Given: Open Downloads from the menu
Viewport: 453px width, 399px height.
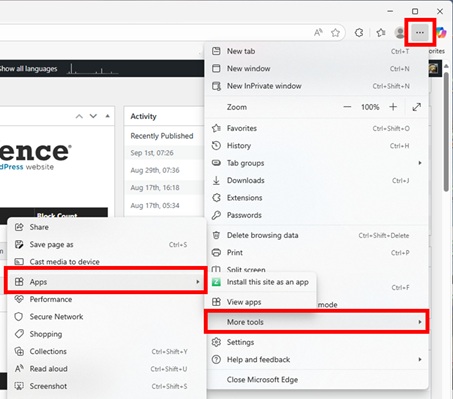Looking at the screenshot, I should click(x=316, y=180).
